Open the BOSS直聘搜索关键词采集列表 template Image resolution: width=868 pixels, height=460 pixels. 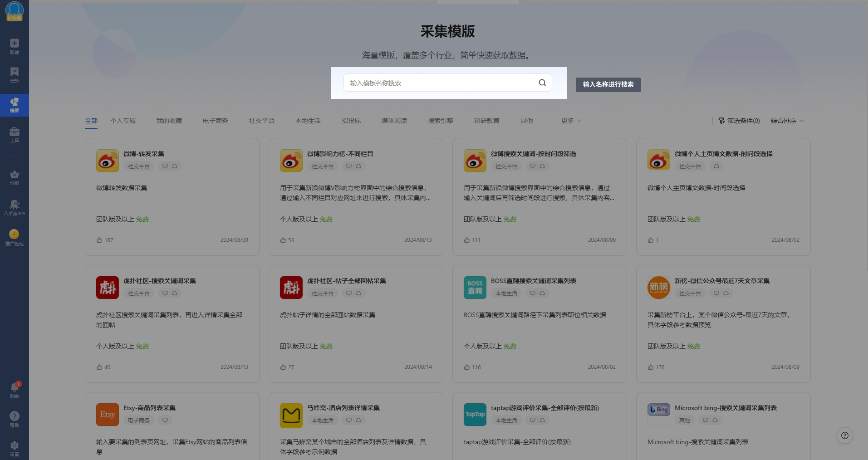coord(533,281)
